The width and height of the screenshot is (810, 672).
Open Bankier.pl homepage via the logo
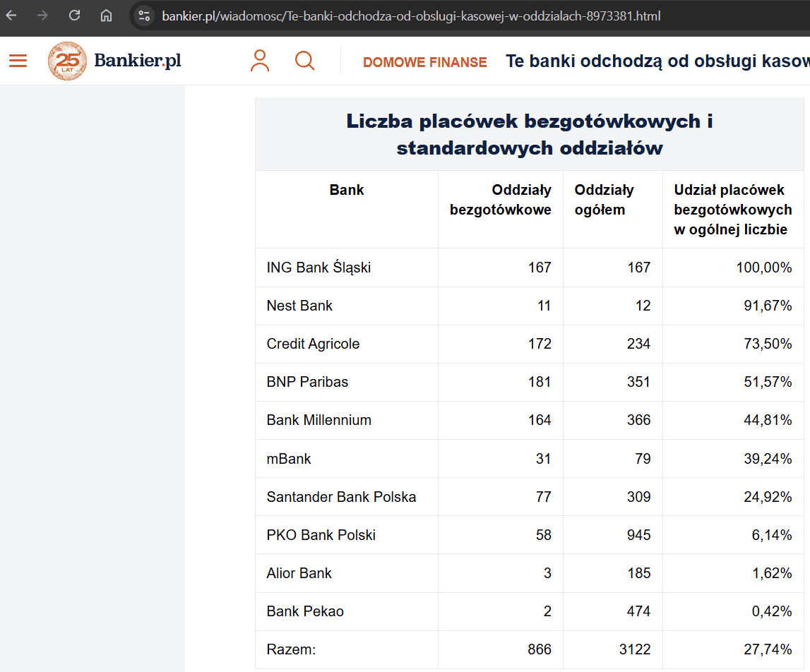138,61
